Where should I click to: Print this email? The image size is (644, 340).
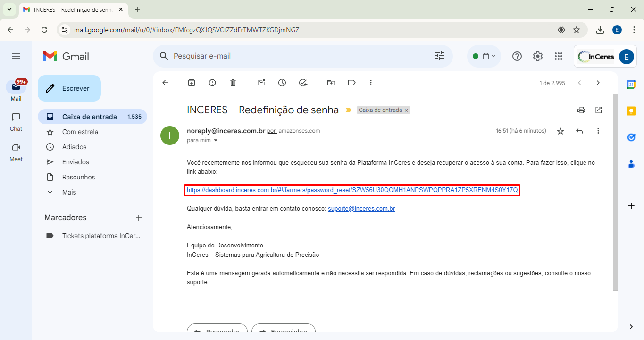point(581,110)
